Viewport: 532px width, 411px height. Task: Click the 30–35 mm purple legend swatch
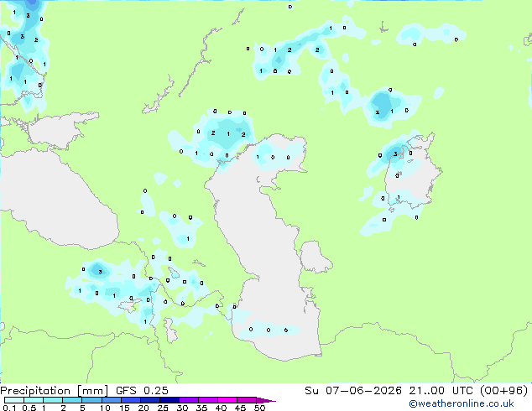(x=189, y=400)
